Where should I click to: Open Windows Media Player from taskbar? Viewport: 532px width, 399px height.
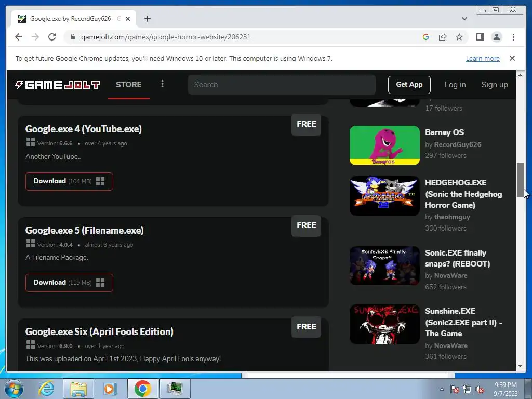pos(110,389)
